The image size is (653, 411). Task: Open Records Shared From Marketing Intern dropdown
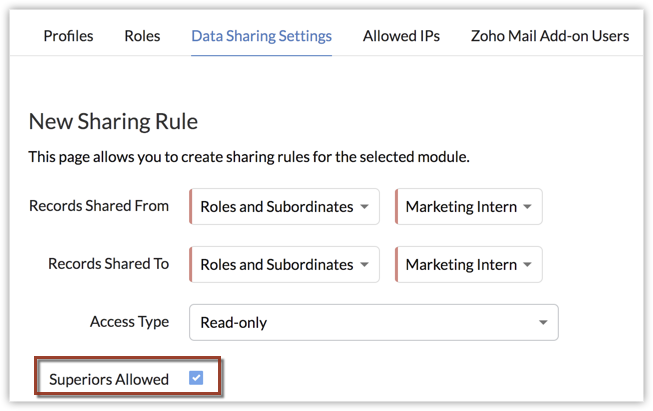pyautogui.click(x=468, y=207)
